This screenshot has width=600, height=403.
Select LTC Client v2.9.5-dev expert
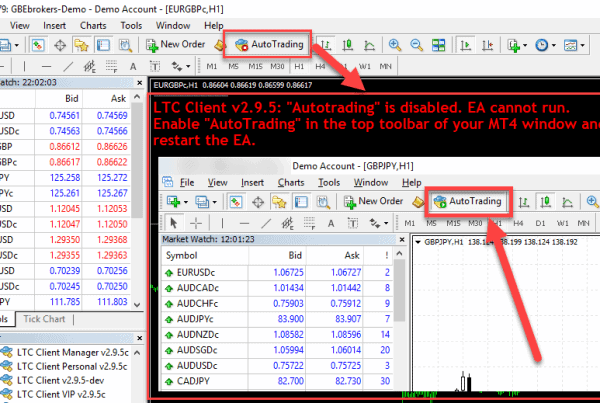(x=53, y=380)
